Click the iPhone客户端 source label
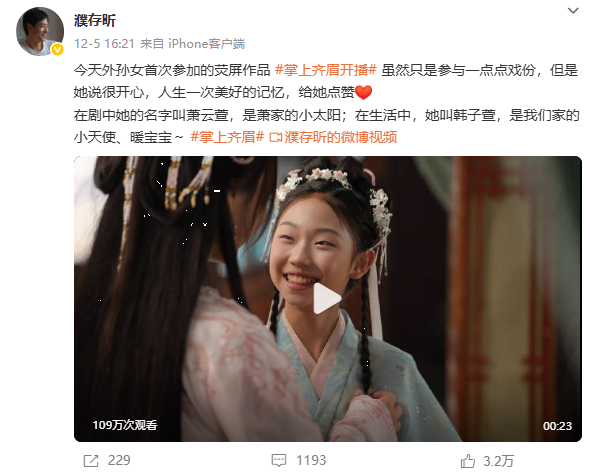The height and width of the screenshot is (476, 590). [x=206, y=44]
